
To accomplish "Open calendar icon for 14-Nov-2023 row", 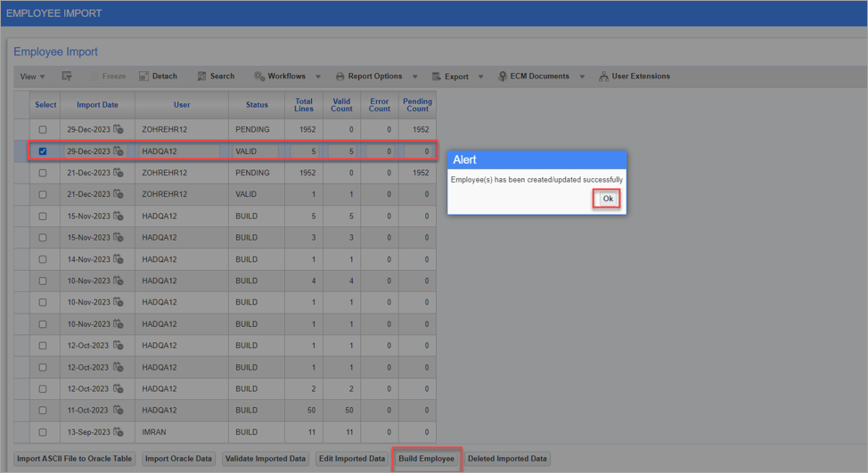I will [x=119, y=259].
